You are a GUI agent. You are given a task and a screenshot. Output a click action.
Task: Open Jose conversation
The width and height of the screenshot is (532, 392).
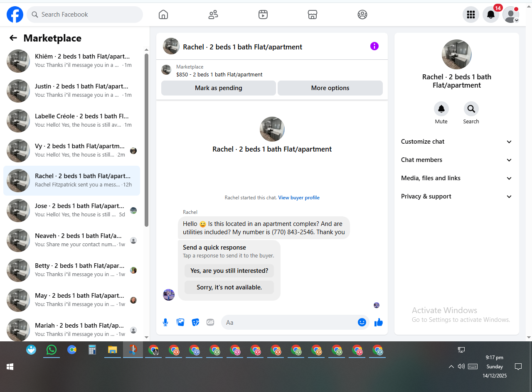[71, 210]
